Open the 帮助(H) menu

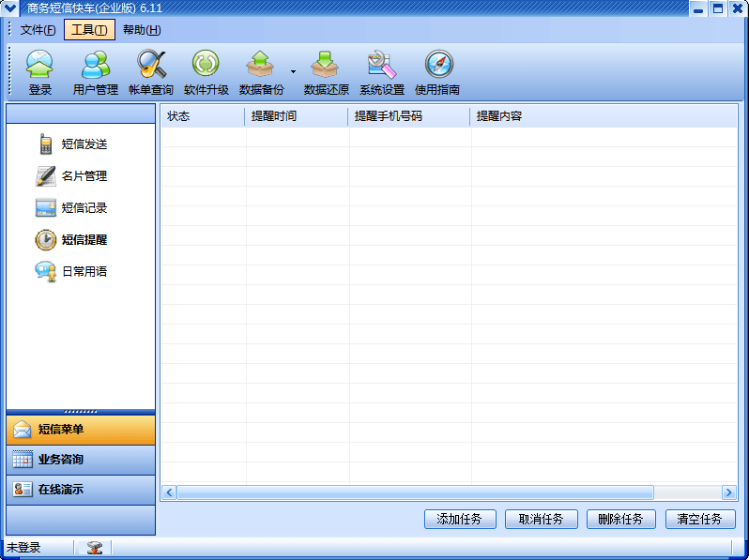tap(141, 30)
